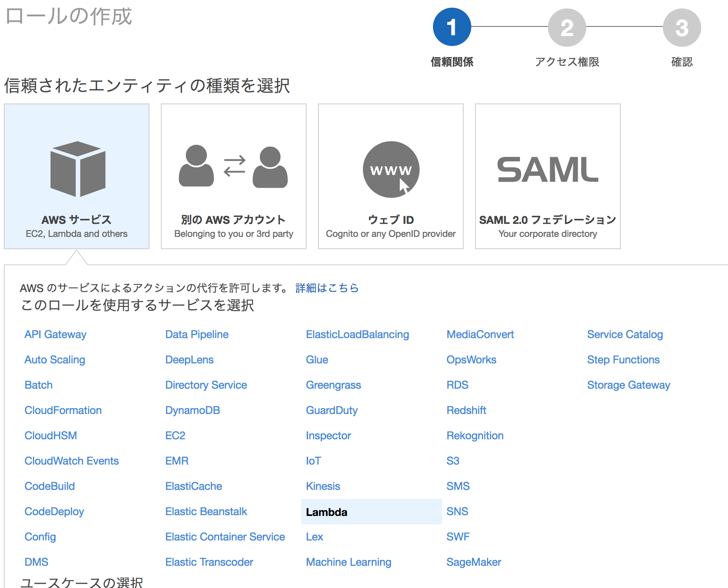Open the 詳細はこちら link
Image resolution: width=728 pixels, height=588 pixels.
327,288
